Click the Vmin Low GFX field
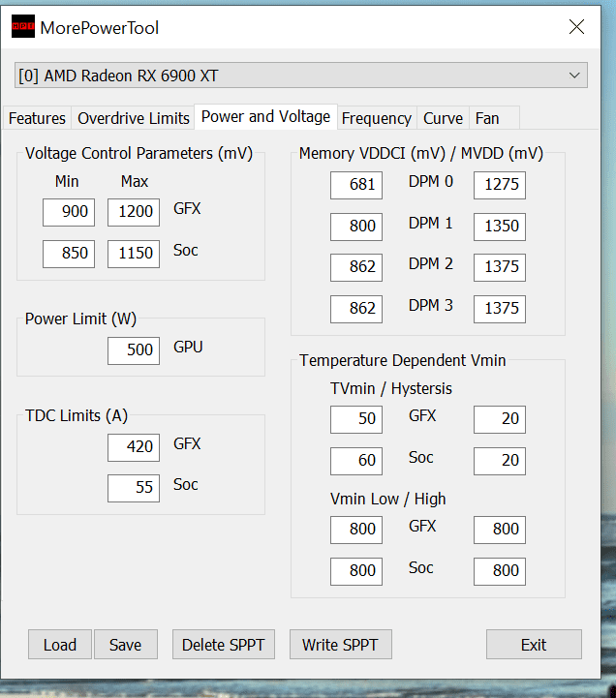Image resolution: width=616 pixels, height=698 pixels. pos(356,530)
